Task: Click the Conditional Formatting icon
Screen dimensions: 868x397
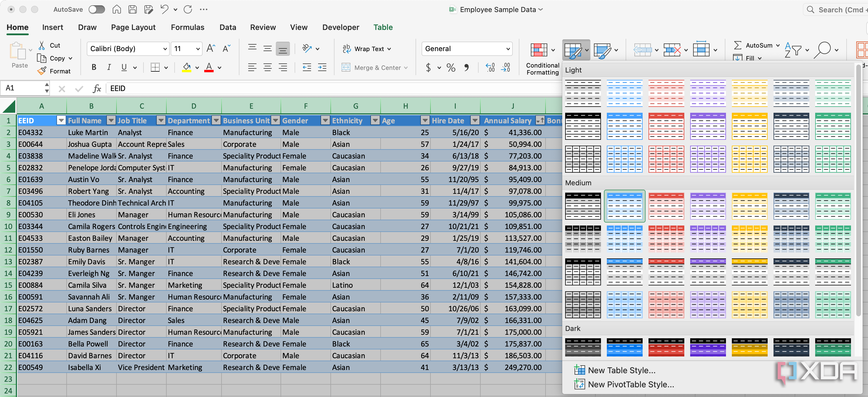Action: click(x=538, y=50)
